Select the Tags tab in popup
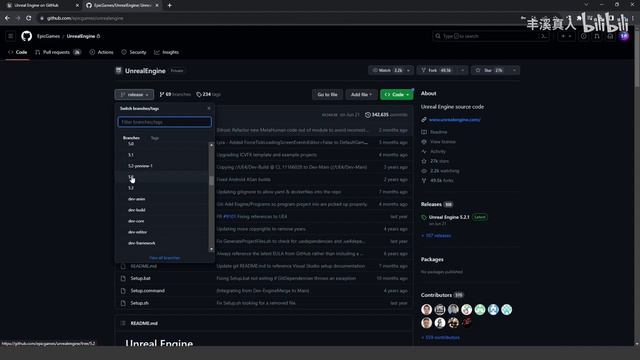The width and height of the screenshot is (640, 360). [x=155, y=138]
